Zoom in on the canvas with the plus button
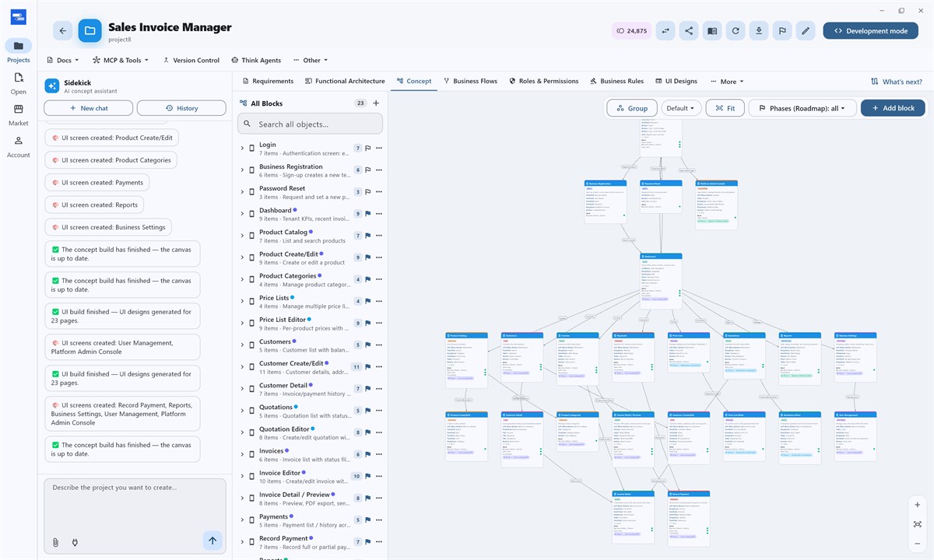934x560 pixels. point(918,505)
